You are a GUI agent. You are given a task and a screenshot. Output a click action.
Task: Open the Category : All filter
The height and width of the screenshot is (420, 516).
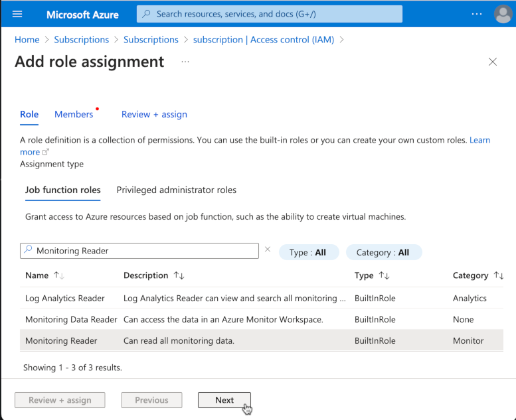pos(383,252)
